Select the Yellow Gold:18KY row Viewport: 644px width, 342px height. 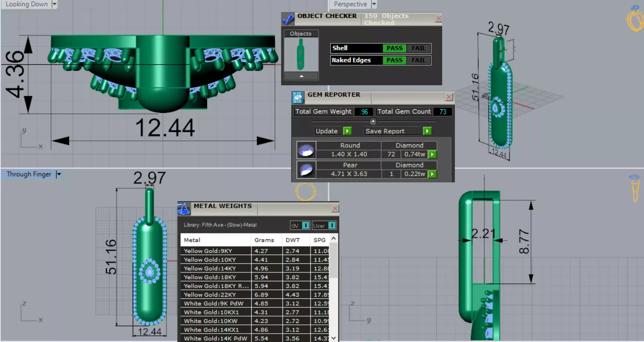(255, 277)
